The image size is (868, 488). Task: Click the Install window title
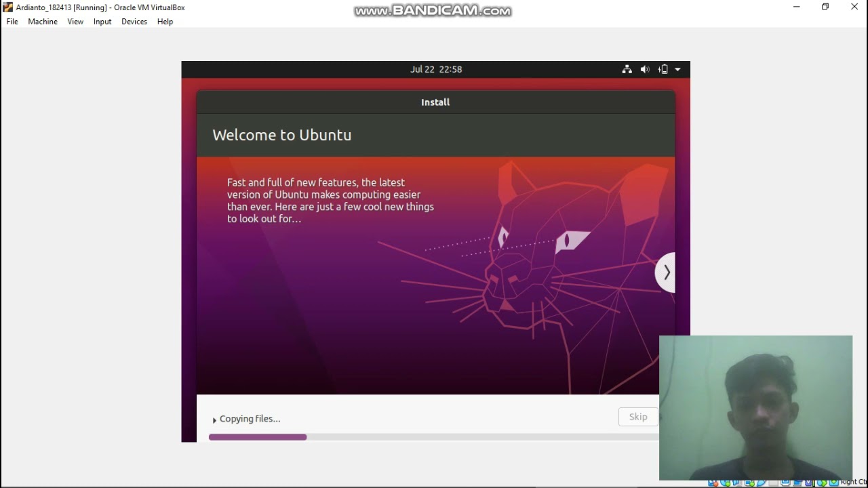(x=435, y=102)
